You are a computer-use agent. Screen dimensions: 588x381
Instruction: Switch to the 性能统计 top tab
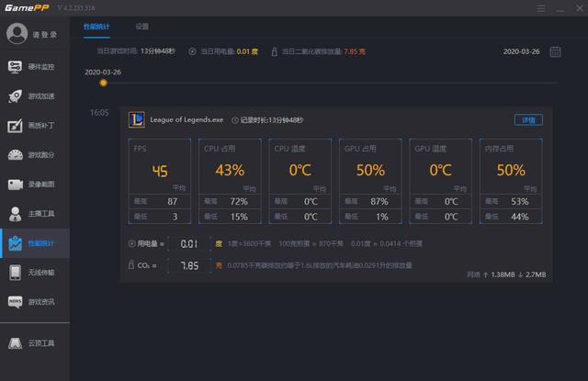[96, 27]
